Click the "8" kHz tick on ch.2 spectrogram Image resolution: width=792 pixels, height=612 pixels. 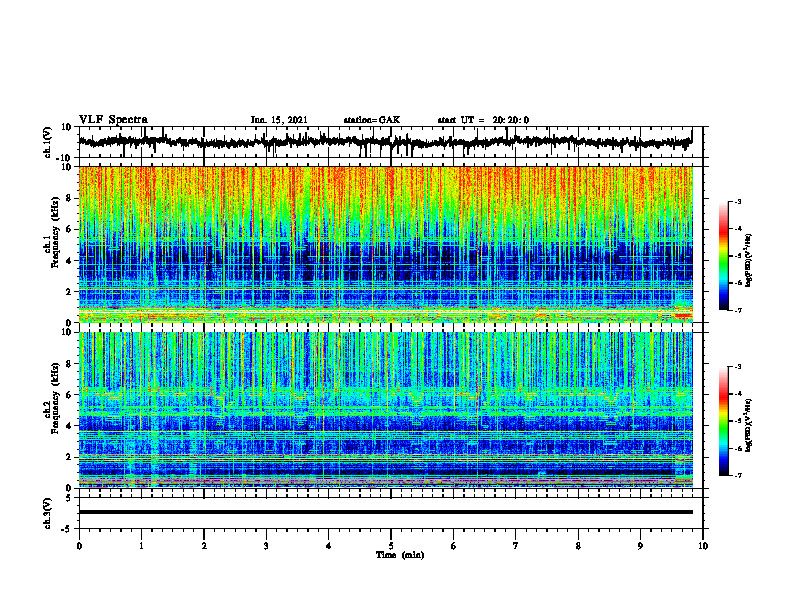[70, 364]
